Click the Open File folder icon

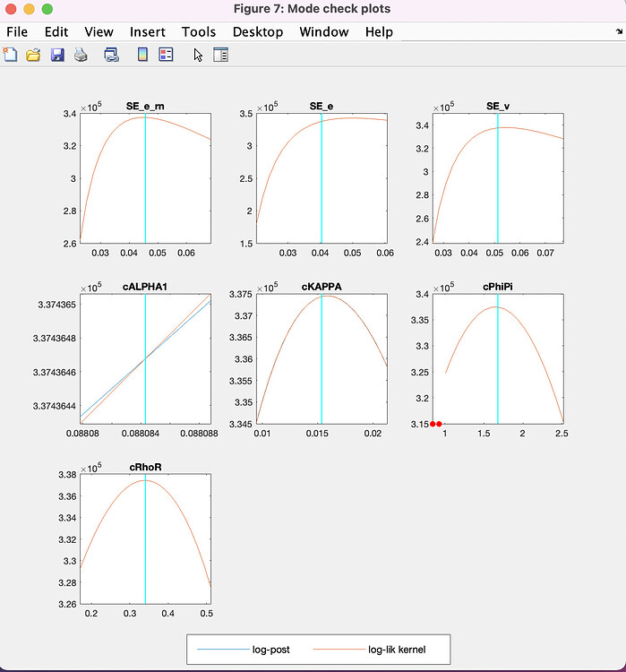click(x=34, y=55)
